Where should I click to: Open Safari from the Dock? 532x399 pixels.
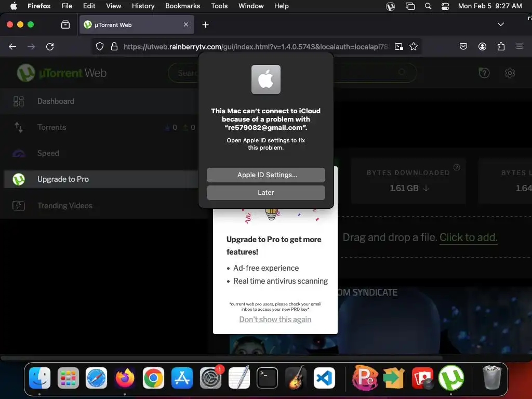96,378
